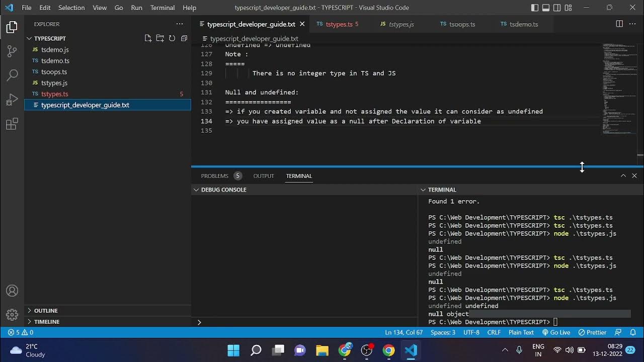
Task: Open Explorer views and more actions menu
Action: [180, 24]
